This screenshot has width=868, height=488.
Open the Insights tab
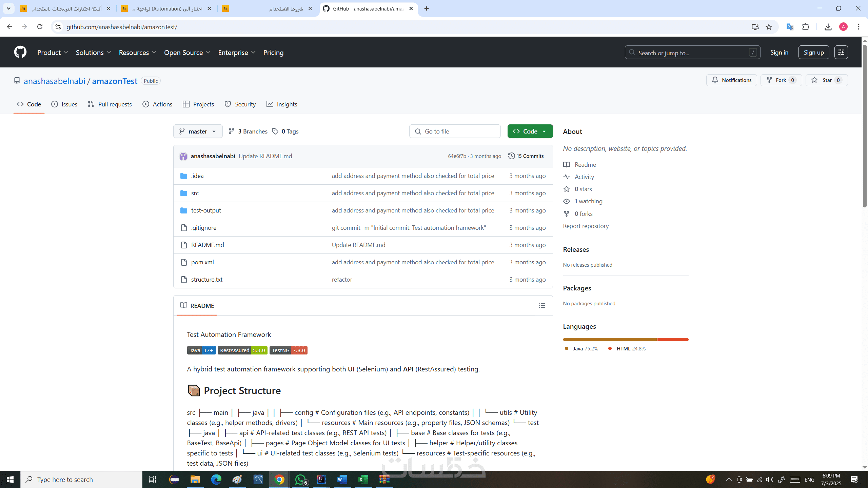(x=282, y=104)
